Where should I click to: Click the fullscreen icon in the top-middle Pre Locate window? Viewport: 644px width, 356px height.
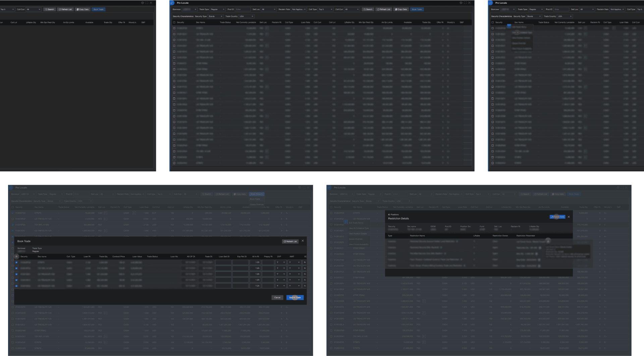(x=465, y=3)
